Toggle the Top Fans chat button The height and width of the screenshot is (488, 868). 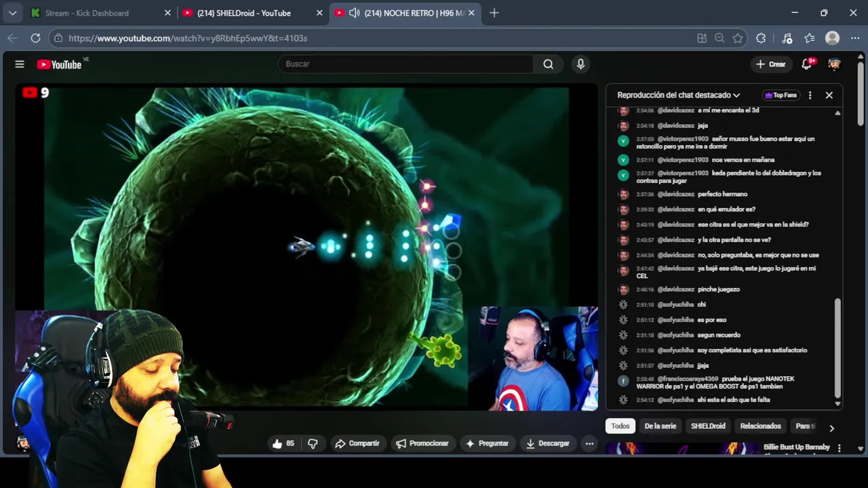781,95
